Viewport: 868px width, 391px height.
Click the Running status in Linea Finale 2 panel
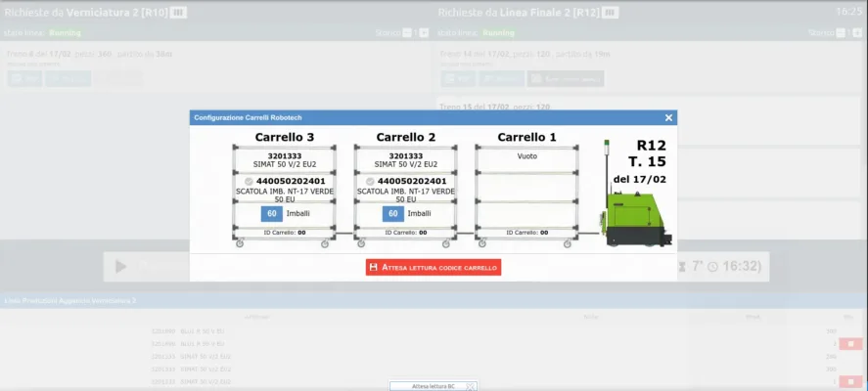(498, 32)
